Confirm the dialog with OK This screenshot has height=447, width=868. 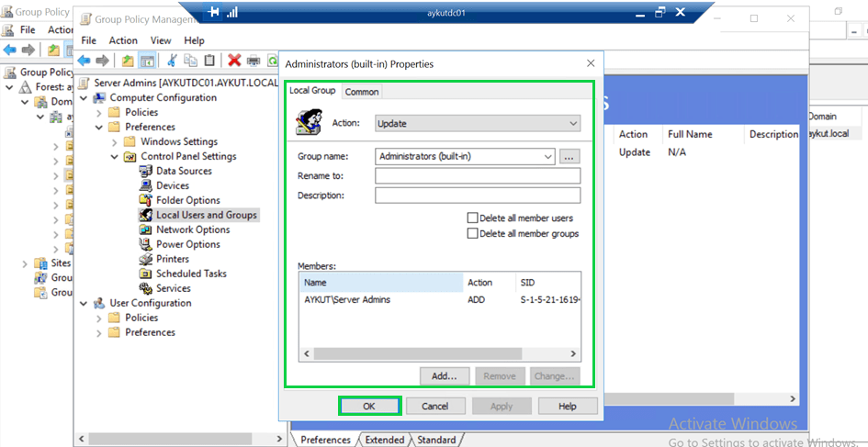368,406
